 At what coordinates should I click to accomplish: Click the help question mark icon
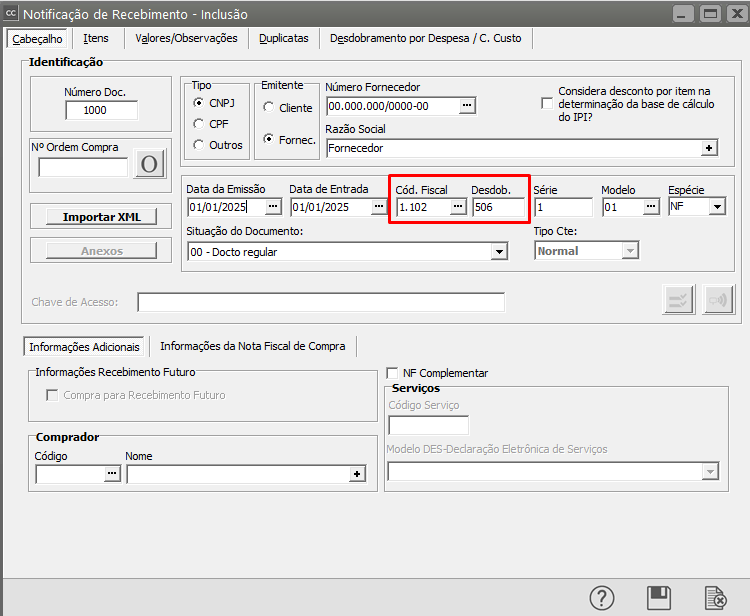click(x=601, y=598)
